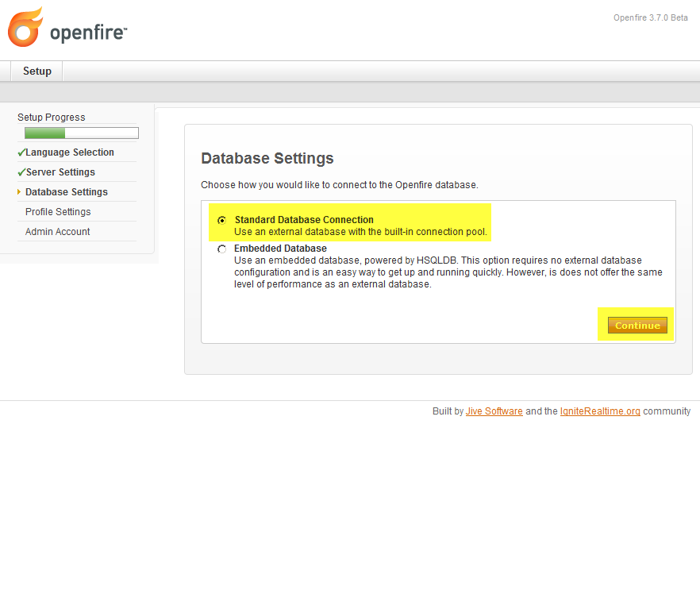
Task: Go to Database Settings step in sidebar
Action: pos(67,192)
